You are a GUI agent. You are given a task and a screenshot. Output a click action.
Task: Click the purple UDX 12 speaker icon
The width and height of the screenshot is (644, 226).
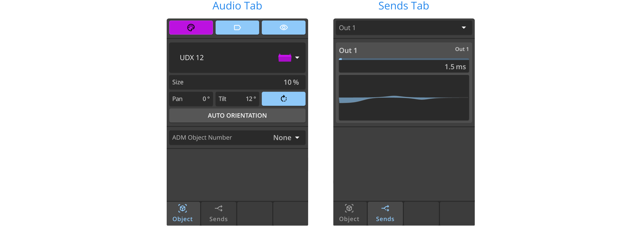(285, 58)
